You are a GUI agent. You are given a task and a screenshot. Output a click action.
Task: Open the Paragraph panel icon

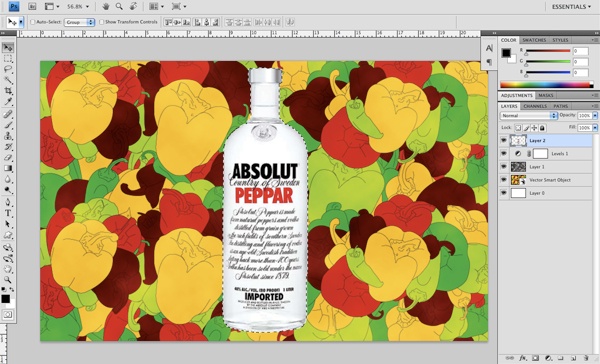pyautogui.click(x=489, y=62)
